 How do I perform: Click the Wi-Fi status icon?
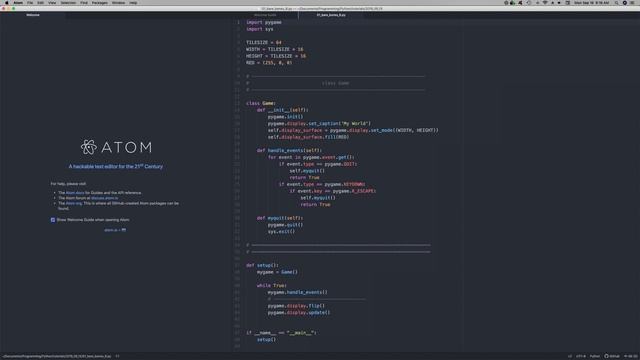click(544, 3)
